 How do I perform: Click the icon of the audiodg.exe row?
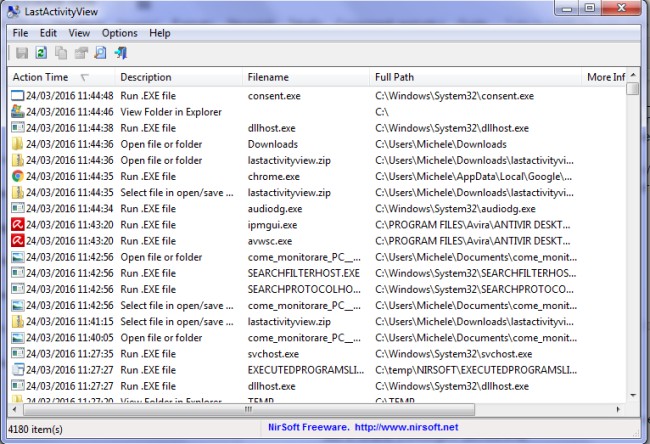point(17,209)
